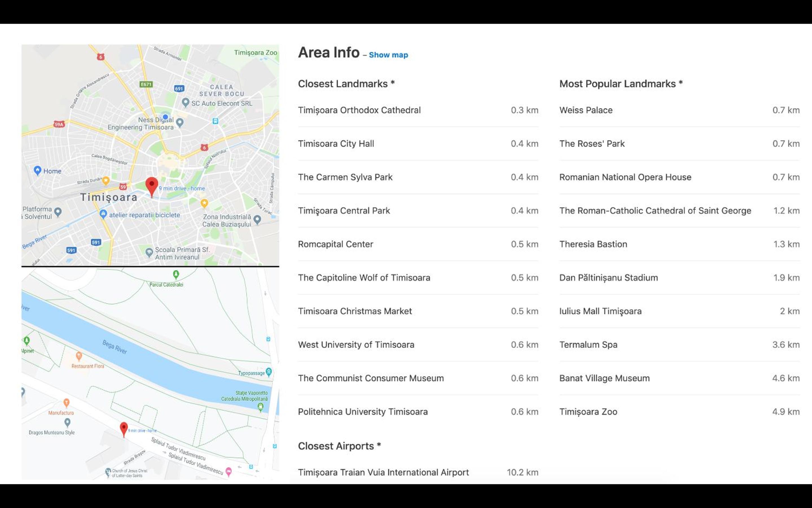Click the yellow star right of the upper pin

[204, 203]
